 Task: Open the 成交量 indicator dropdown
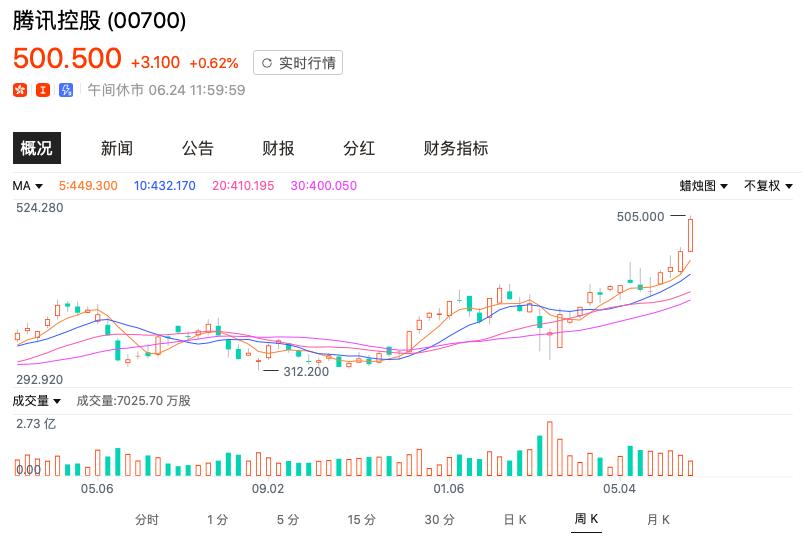37,401
